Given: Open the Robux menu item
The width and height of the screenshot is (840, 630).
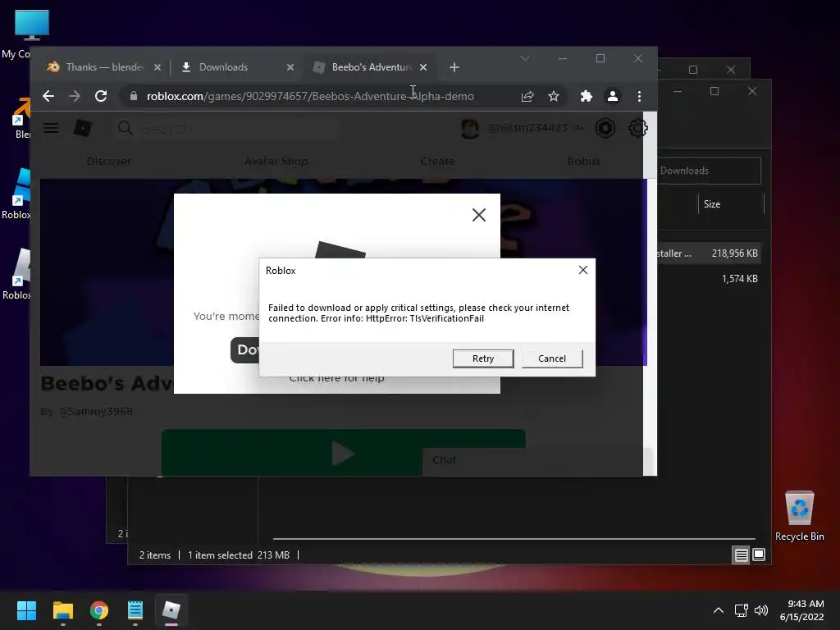Looking at the screenshot, I should pyautogui.click(x=583, y=161).
